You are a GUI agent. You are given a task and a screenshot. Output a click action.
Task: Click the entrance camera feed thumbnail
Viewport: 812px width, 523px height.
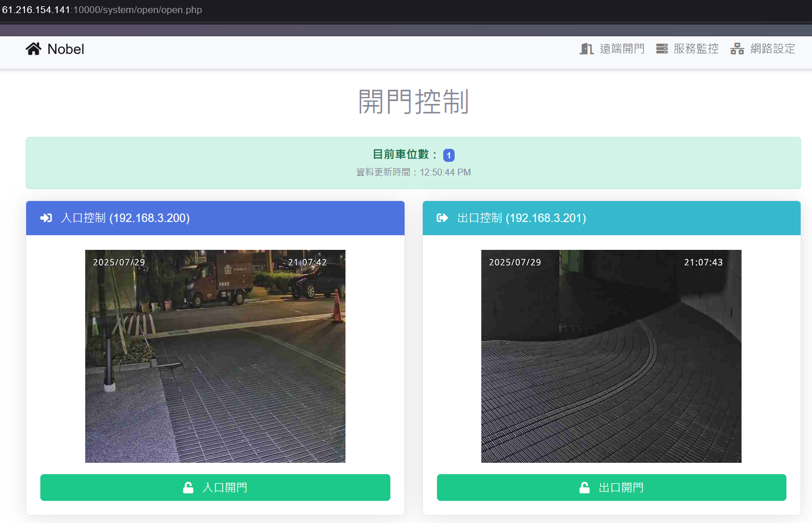tap(215, 356)
